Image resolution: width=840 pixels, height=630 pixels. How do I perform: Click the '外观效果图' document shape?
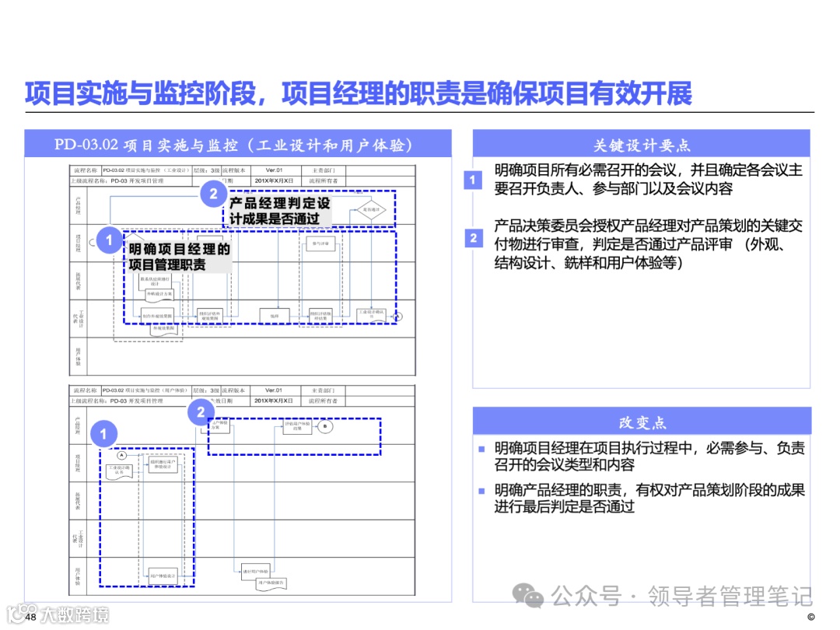[x=164, y=329]
